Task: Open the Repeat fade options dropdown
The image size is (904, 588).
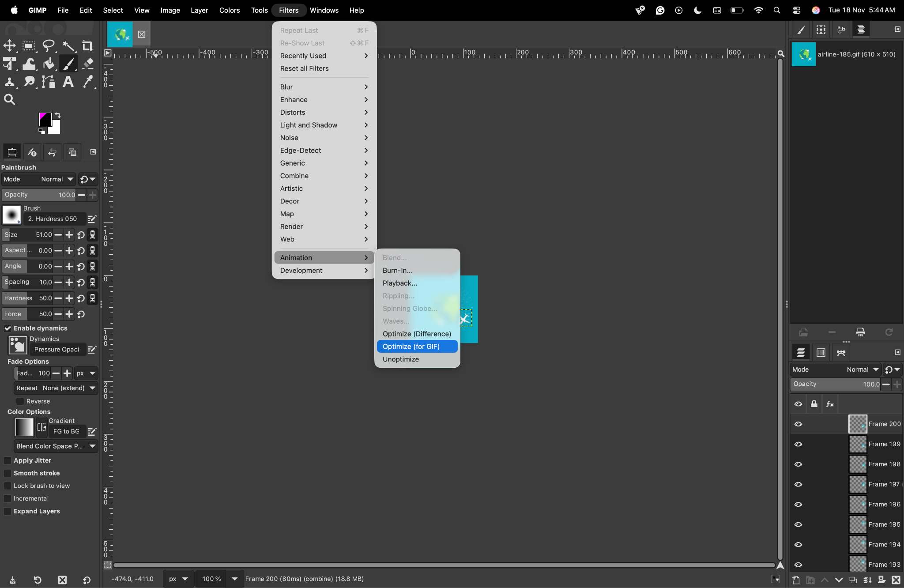Action: coord(55,388)
